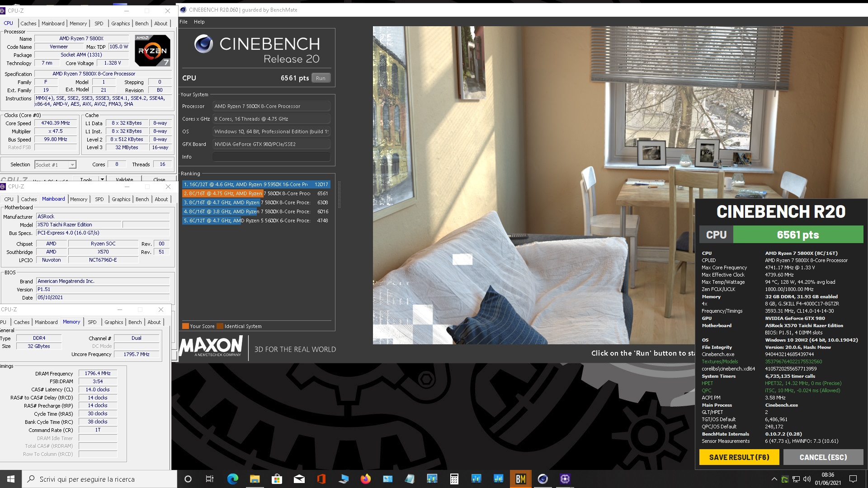Open SPD tab in top CPU-Z window
868x488 pixels.
click(99, 23)
